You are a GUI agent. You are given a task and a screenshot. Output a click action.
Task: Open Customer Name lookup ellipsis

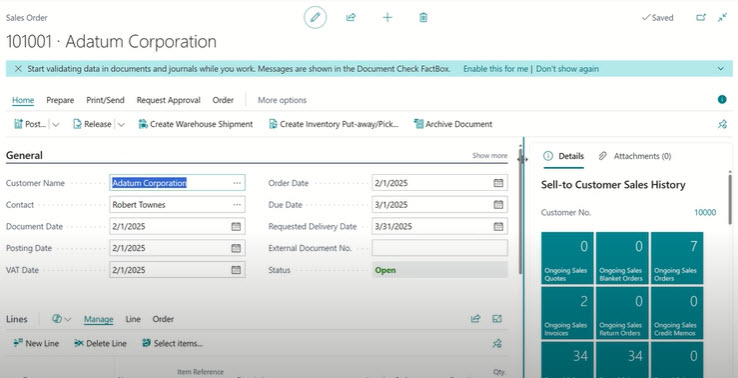pyautogui.click(x=237, y=183)
